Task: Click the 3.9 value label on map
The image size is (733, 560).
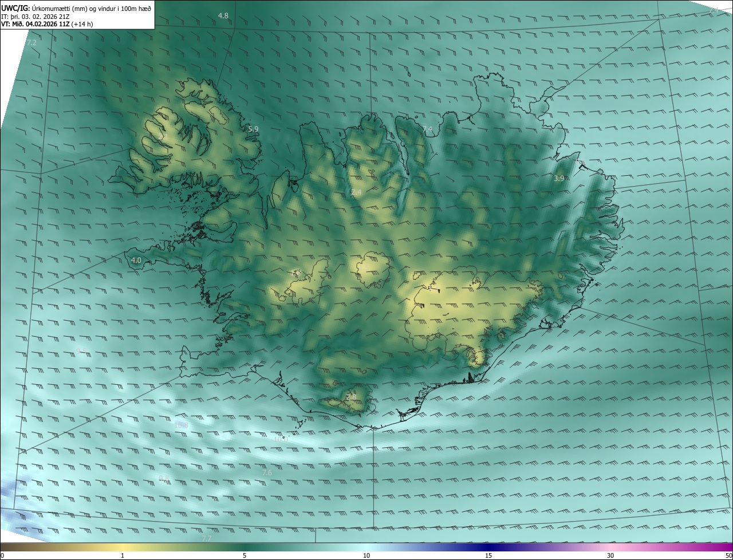Action: (x=559, y=179)
